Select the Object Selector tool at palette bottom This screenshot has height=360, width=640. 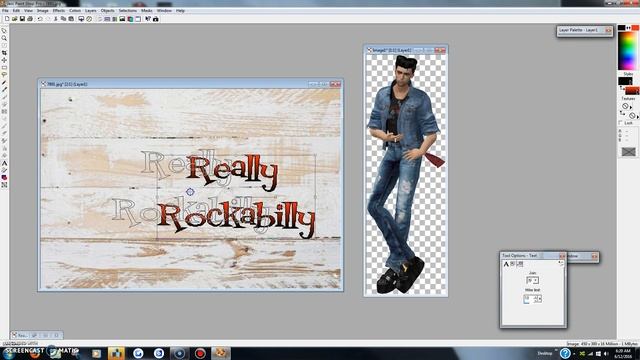[x=4, y=185]
